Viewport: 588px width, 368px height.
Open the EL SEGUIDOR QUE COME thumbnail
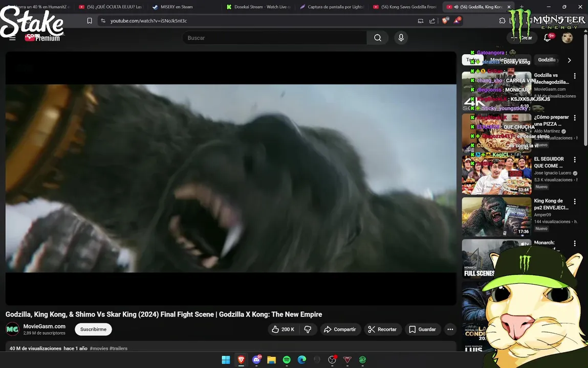tap(496, 175)
